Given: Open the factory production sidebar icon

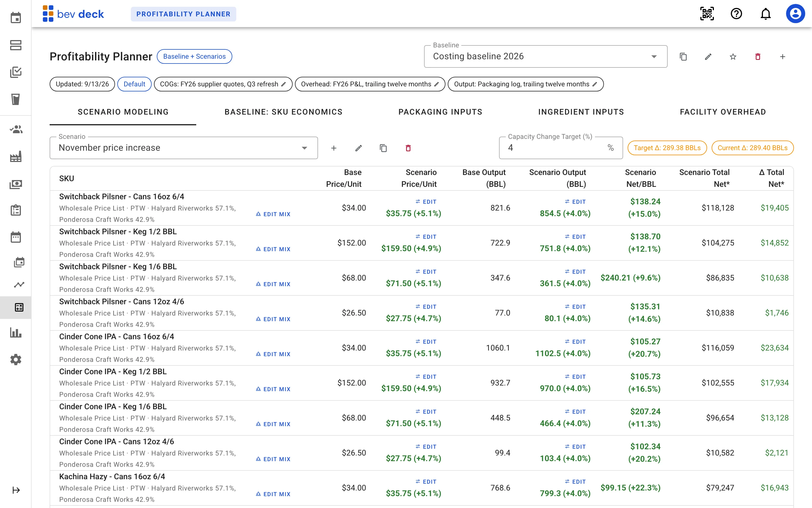Looking at the screenshot, I should [16, 156].
